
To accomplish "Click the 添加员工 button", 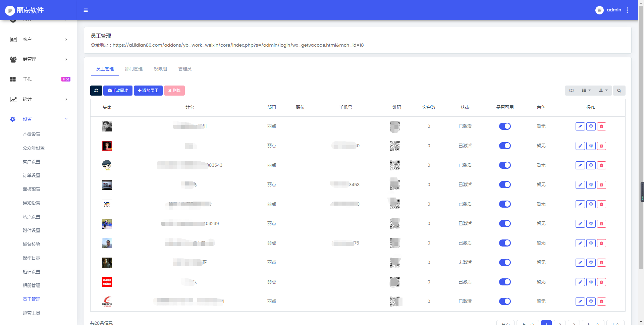I will click(148, 91).
